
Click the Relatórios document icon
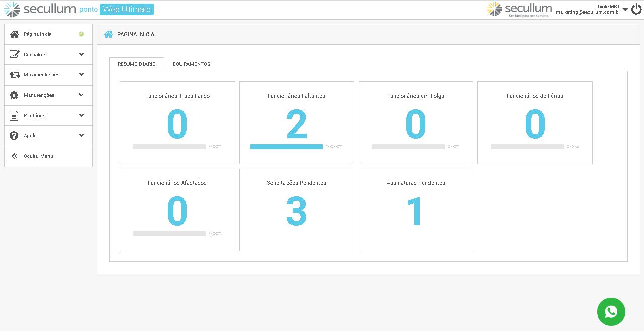(14, 115)
